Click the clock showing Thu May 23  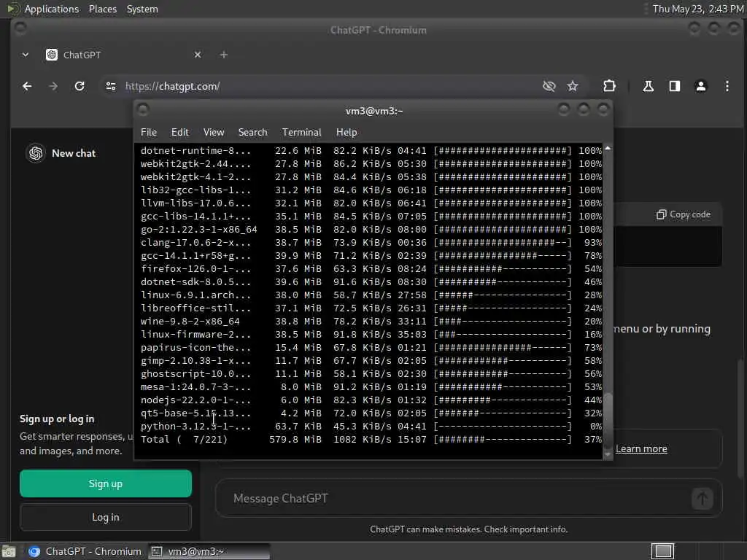(697, 9)
